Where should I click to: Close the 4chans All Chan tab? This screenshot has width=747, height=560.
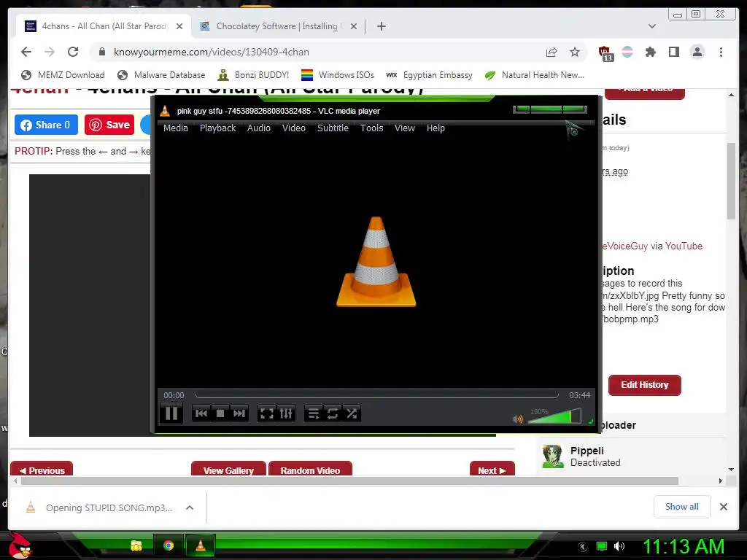pos(179,27)
